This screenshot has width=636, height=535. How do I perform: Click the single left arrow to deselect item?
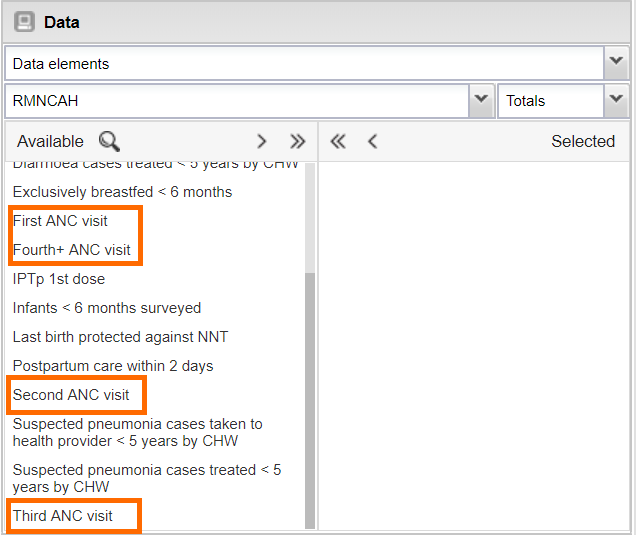click(x=373, y=141)
